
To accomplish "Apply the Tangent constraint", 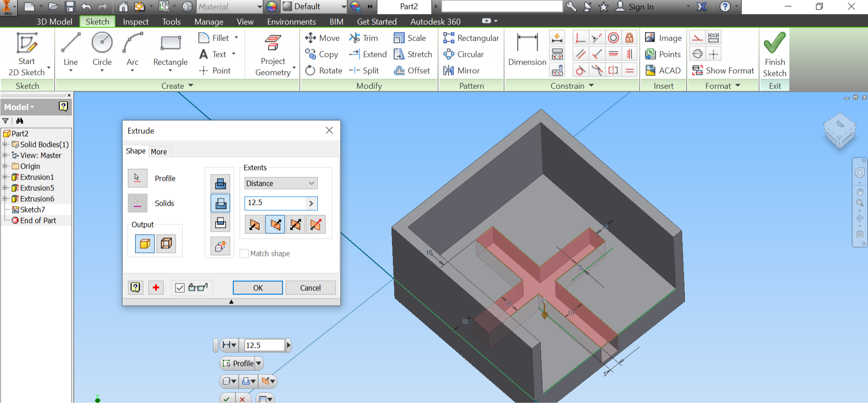I will [x=580, y=70].
